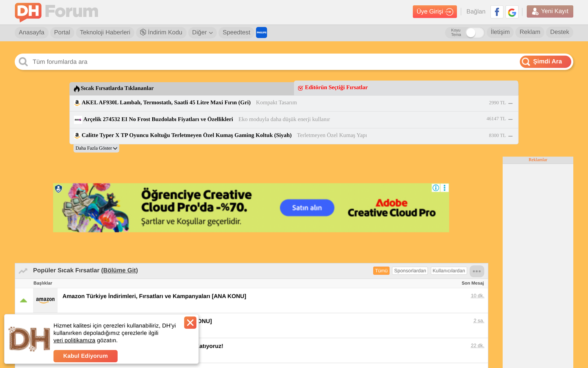Click the Üye Girişi login button

tap(435, 11)
